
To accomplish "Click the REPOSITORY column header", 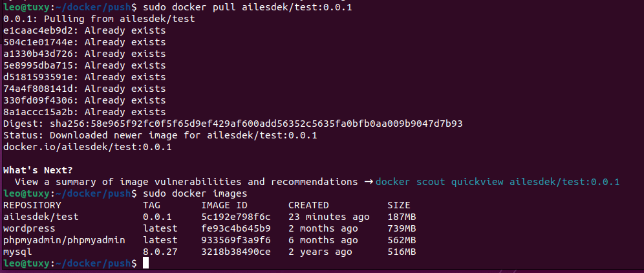I will (32, 205).
